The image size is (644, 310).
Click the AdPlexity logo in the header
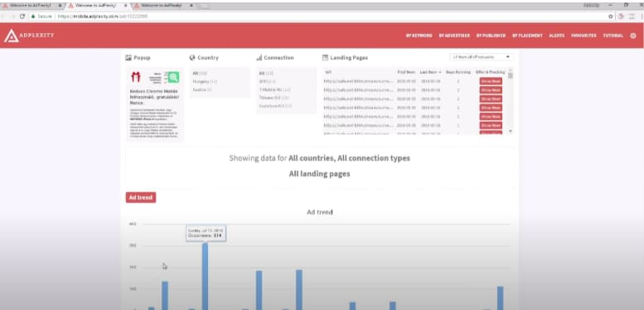pyautogui.click(x=29, y=36)
